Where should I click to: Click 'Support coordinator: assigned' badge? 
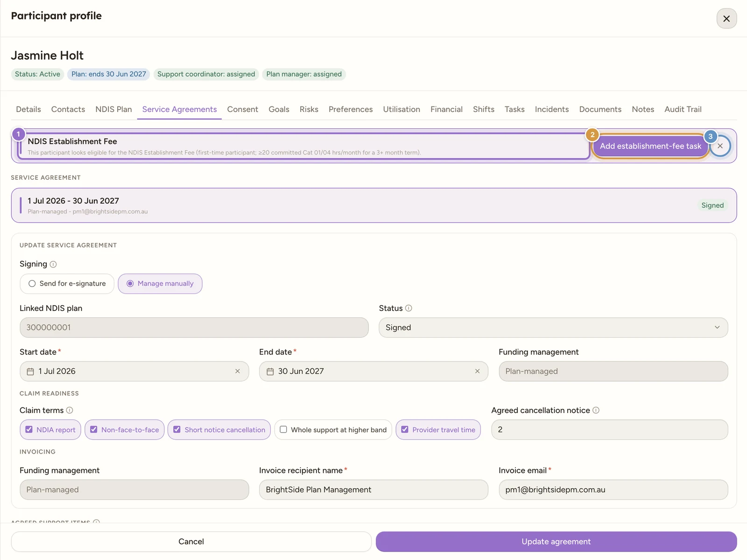point(206,74)
